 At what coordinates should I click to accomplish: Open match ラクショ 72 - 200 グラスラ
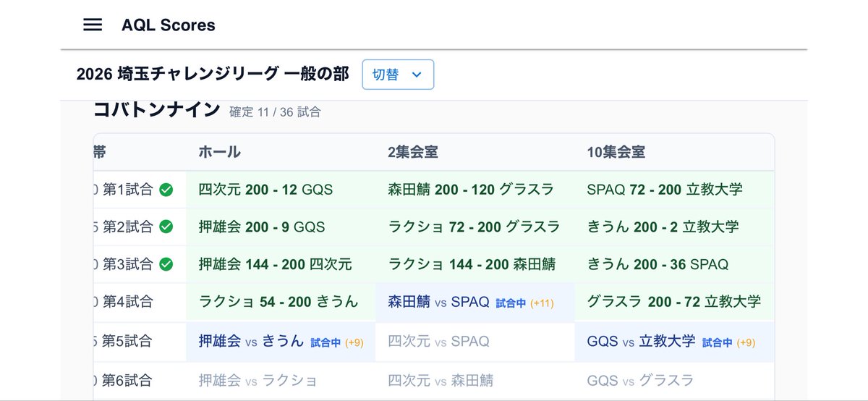pyautogui.click(x=475, y=227)
